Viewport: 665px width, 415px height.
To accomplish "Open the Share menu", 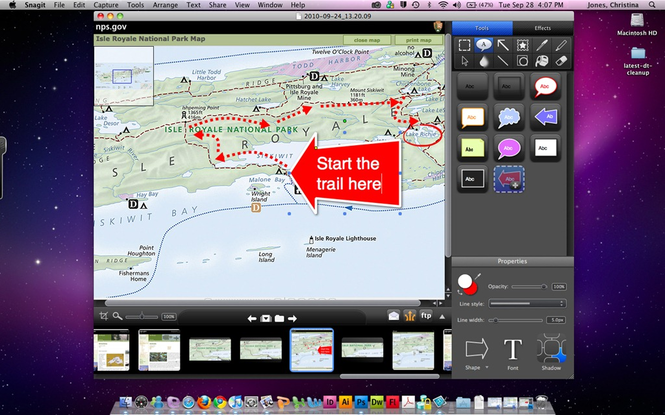I will pyautogui.click(x=218, y=5).
